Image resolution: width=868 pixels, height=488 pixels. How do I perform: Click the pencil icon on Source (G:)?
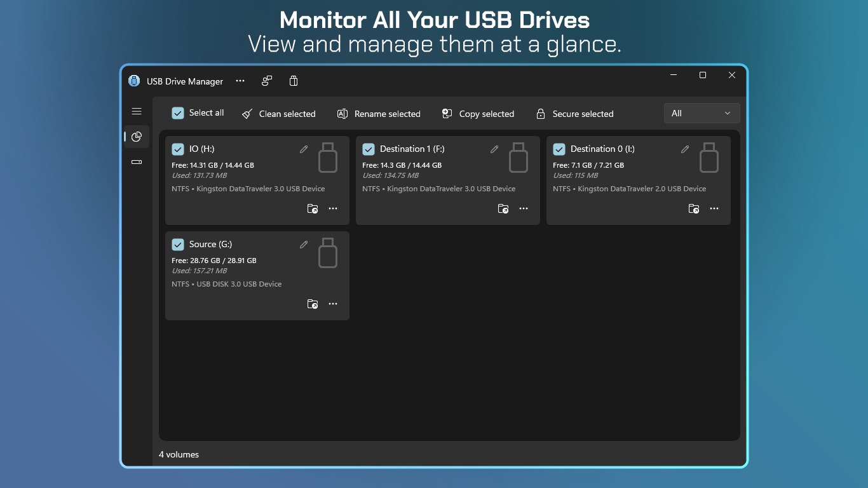pyautogui.click(x=304, y=245)
